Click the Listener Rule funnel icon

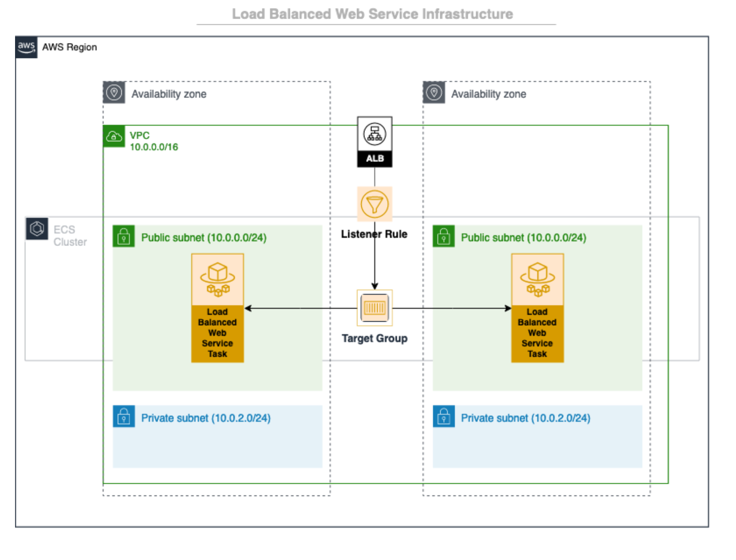(x=375, y=204)
